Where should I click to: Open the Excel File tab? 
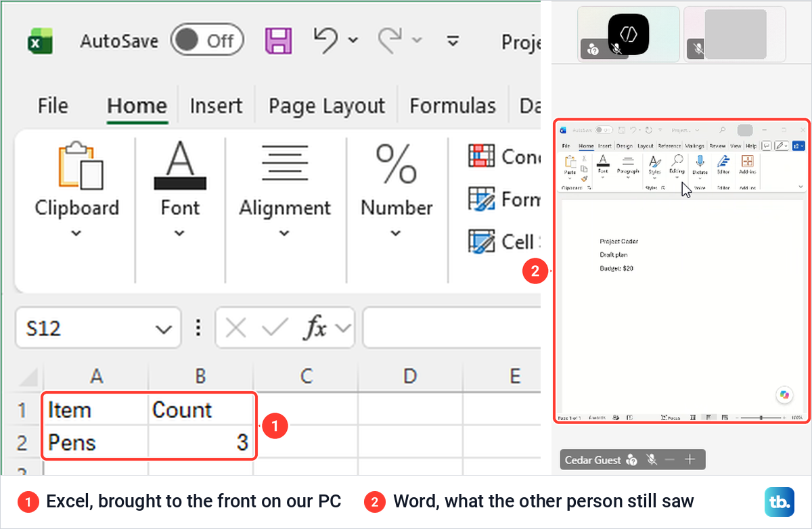pyautogui.click(x=52, y=106)
